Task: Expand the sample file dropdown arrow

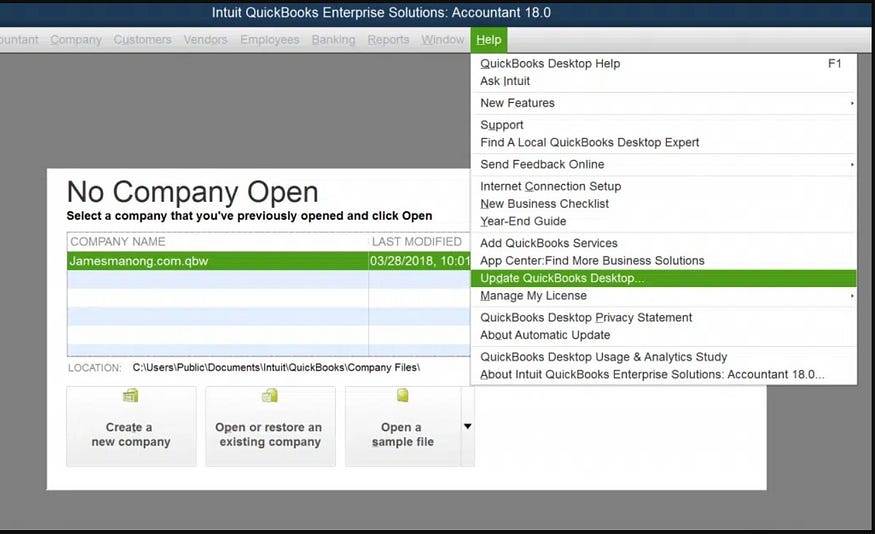Action: click(468, 426)
